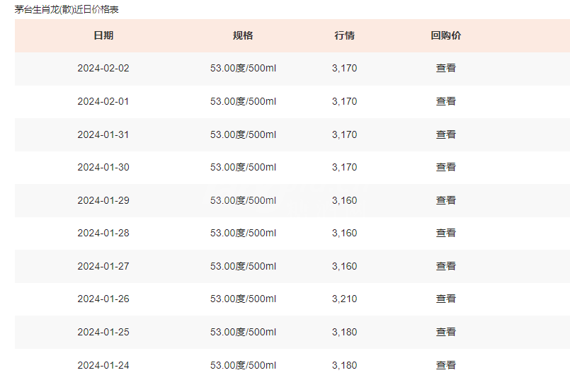This screenshot has width=570, height=392.
Task: Select date cell 2024-01-26
Action: coord(103,299)
